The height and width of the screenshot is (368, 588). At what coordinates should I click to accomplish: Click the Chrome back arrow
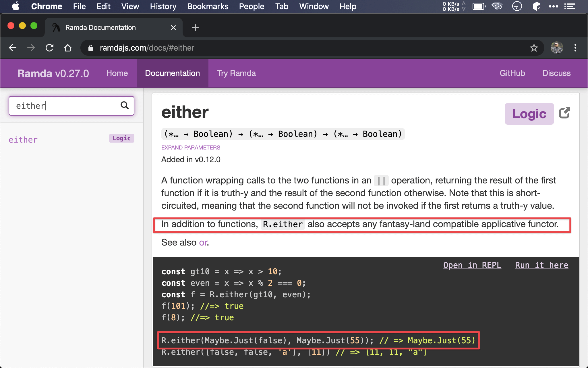[13, 48]
